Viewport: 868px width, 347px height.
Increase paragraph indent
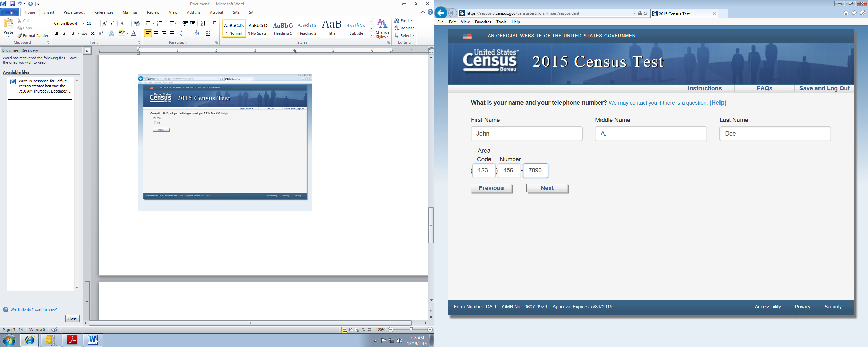click(x=193, y=23)
